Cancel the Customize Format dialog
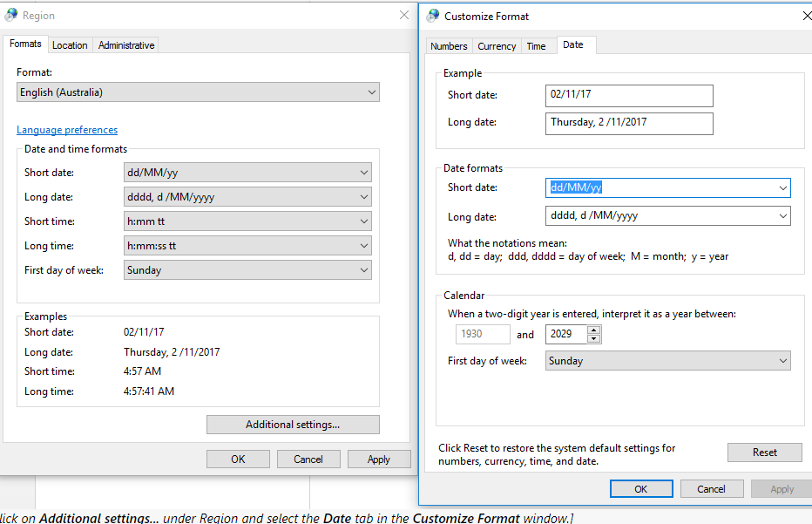This screenshot has width=812, height=524. coord(712,489)
